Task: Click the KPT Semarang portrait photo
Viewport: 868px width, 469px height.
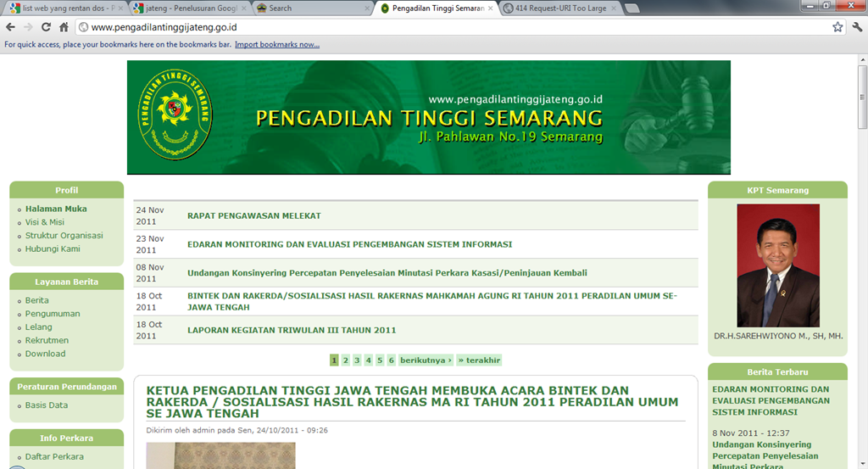Action: pyautogui.click(x=778, y=265)
